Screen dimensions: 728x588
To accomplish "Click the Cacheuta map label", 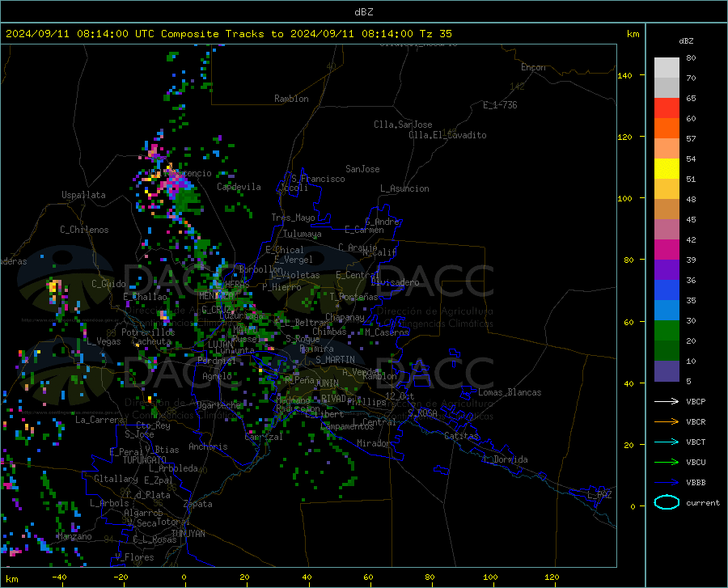I will (151, 341).
